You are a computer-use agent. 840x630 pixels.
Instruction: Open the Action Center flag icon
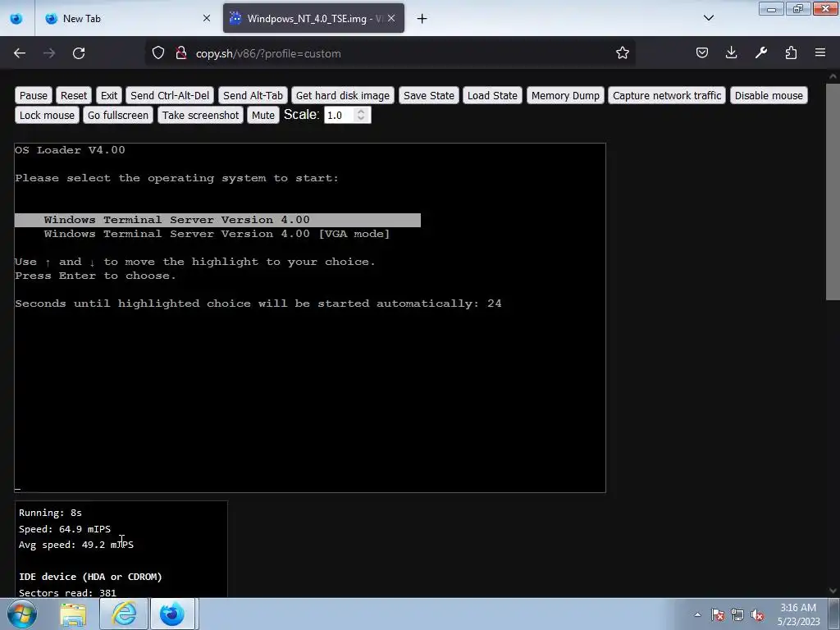[x=718, y=614]
